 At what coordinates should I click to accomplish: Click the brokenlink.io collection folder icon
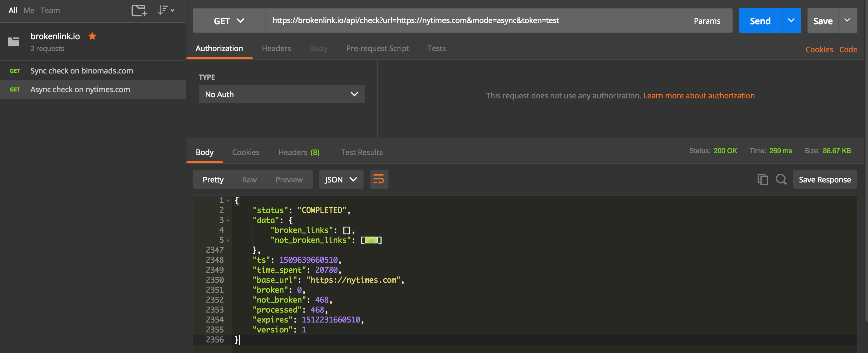click(14, 41)
